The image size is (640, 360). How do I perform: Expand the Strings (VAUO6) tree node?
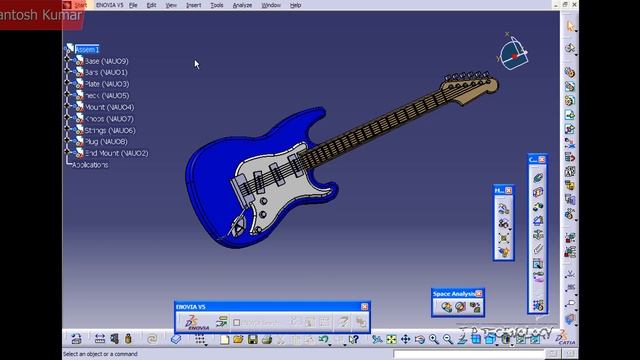67,129
